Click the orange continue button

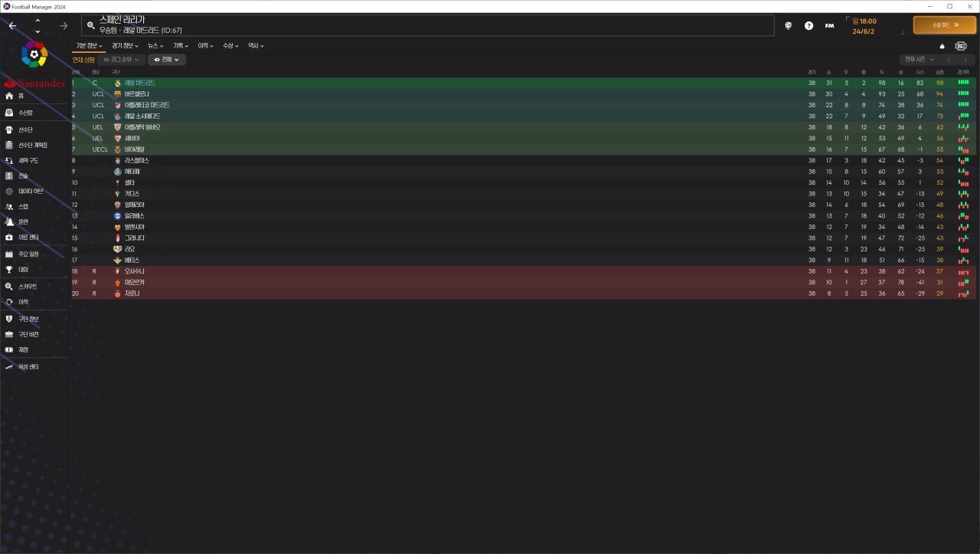tap(944, 25)
